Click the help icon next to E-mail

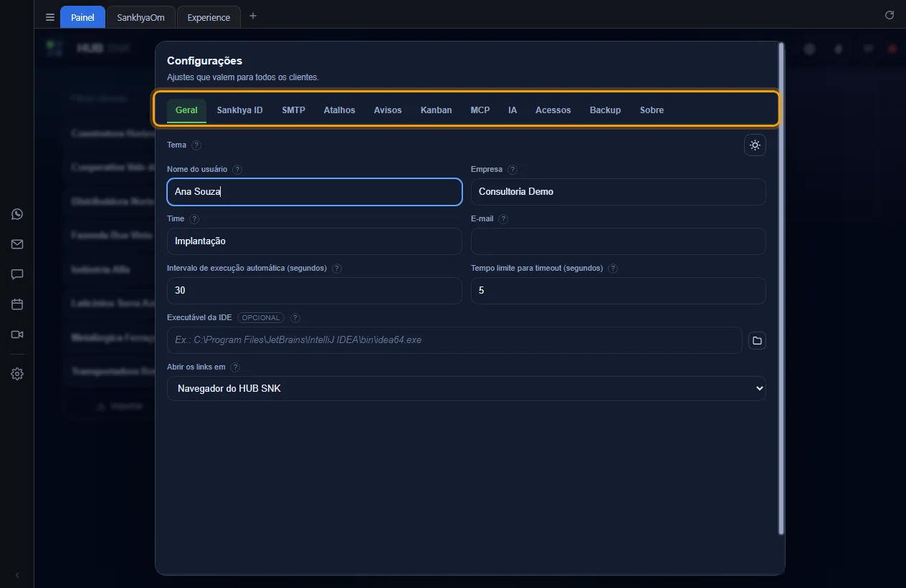tap(503, 219)
